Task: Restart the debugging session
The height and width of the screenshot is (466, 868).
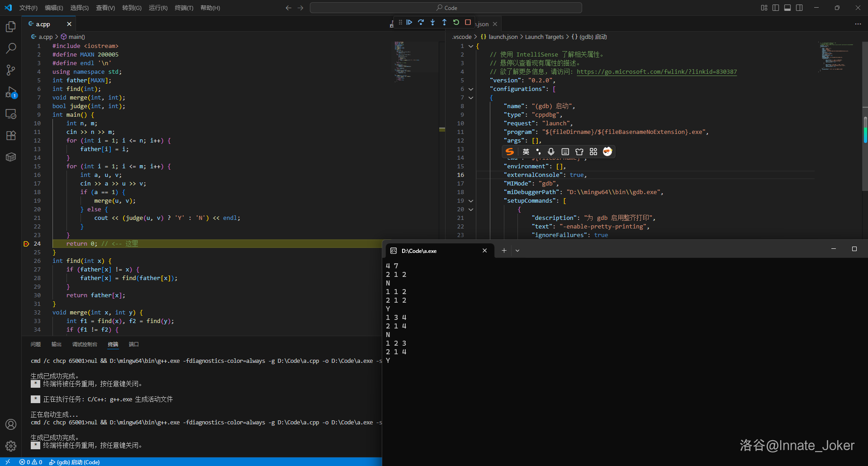Action: pos(456,22)
